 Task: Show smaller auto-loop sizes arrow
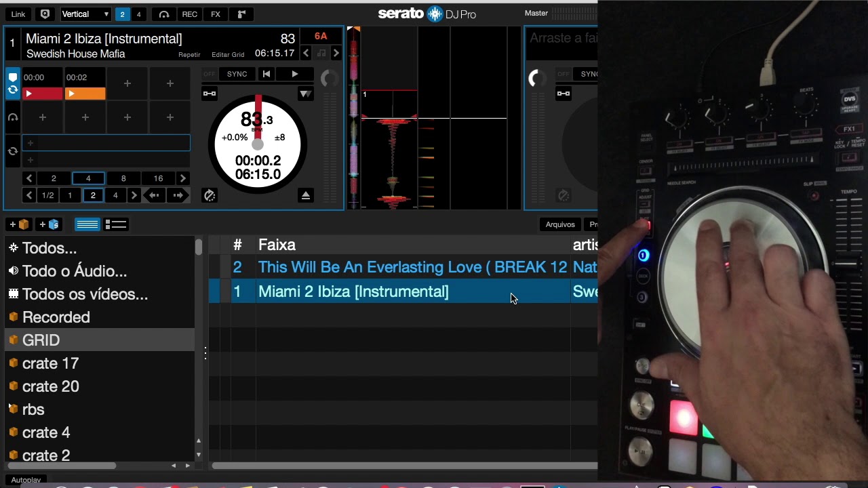(29, 178)
